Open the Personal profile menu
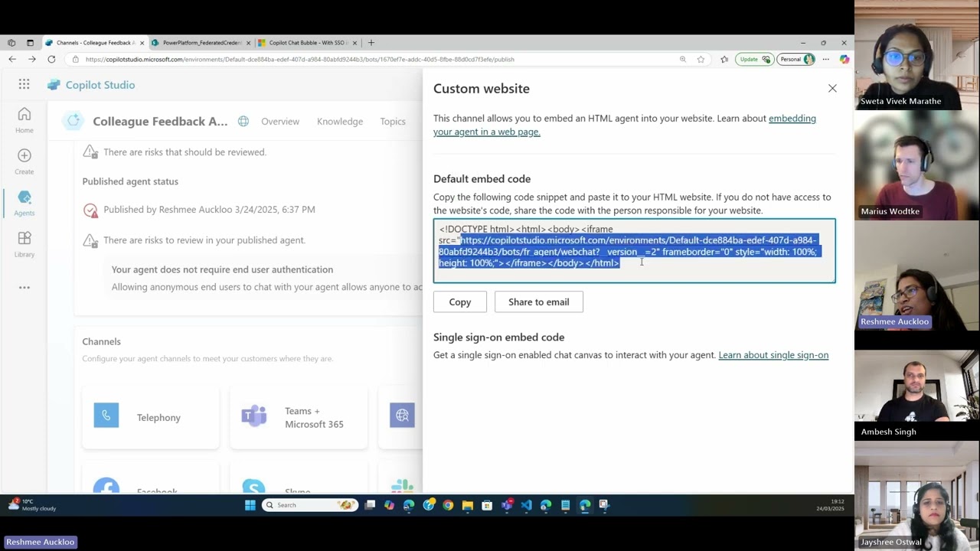980x551 pixels. [796, 59]
